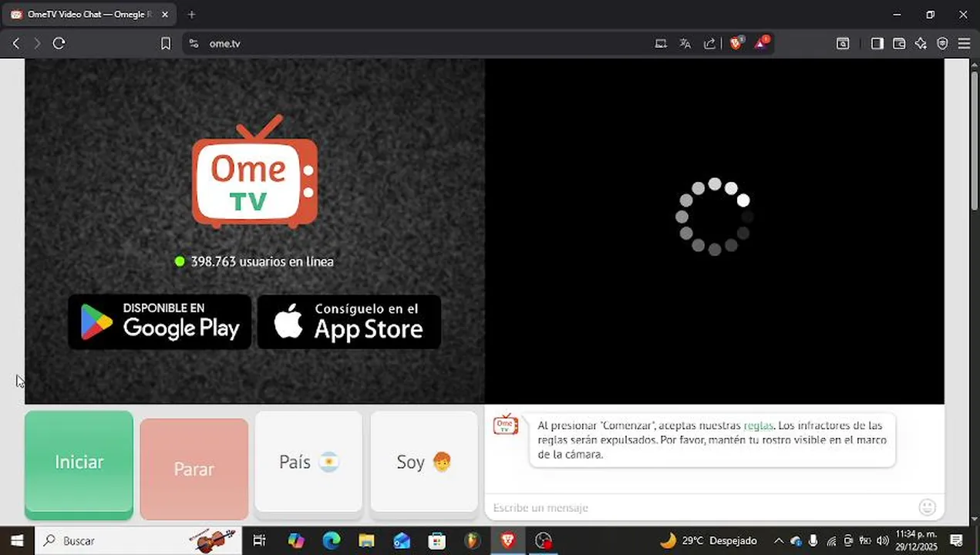Screen dimensions: 980x555
Task: Open the emoji smiley picker
Action: pyautogui.click(x=928, y=507)
